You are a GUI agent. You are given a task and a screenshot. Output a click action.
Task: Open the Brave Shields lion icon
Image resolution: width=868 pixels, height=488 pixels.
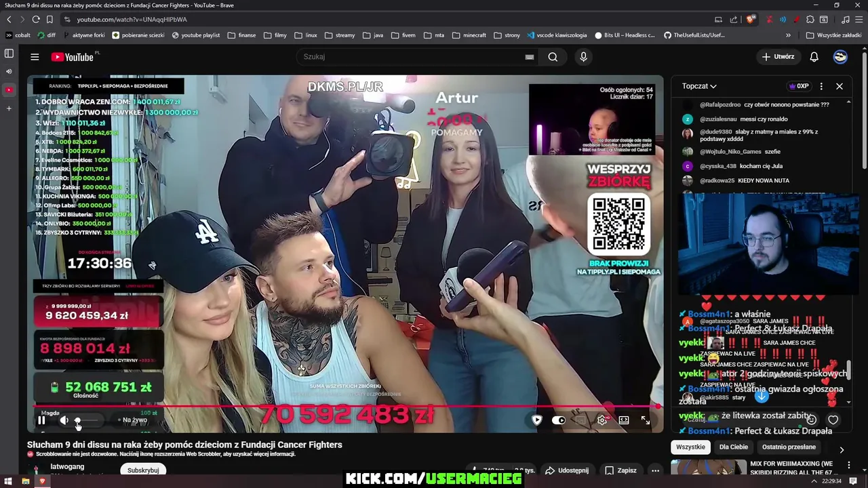[750, 20]
